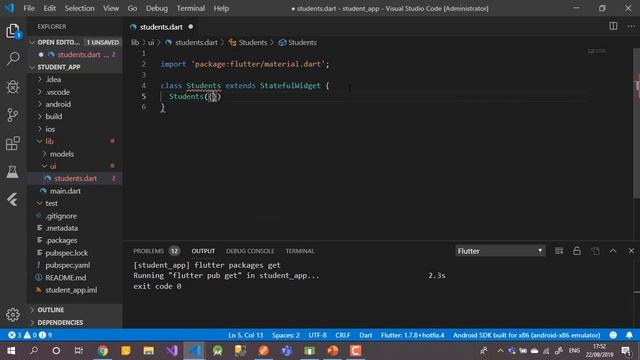Open the output log file icon
The image size is (640, 360).
tap(595, 251)
